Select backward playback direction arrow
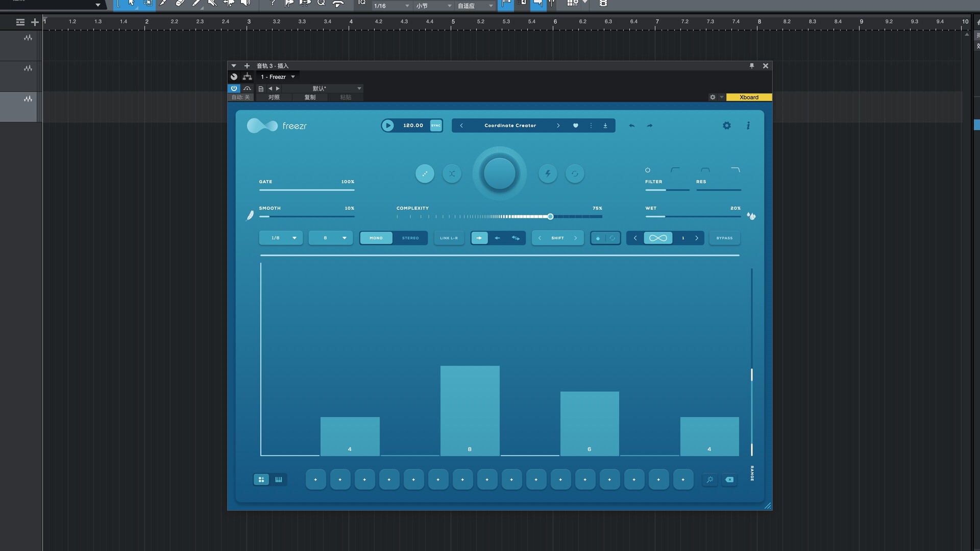This screenshot has width=980, height=551. pyautogui.click(x=497, y=238)
